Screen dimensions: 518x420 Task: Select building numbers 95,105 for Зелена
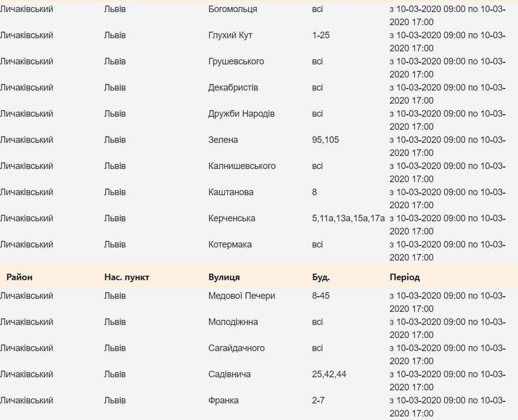coord(326,140)
